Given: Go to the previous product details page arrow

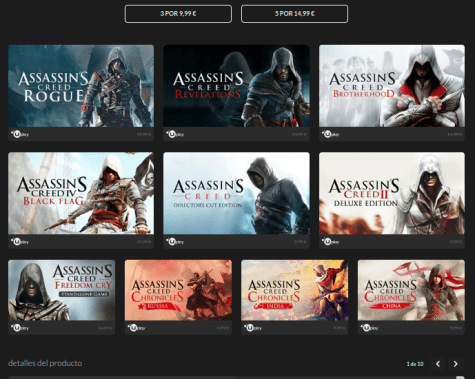Looking at the screenshot, I should coord(438,364).
